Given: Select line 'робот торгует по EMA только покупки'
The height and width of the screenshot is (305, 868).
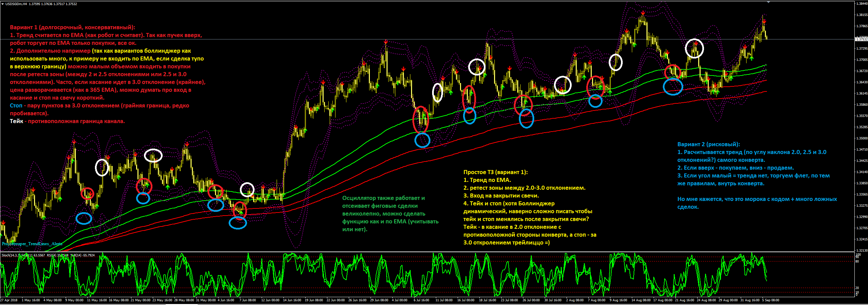Looking at the screenshot, I should click(x=73, y=43).
